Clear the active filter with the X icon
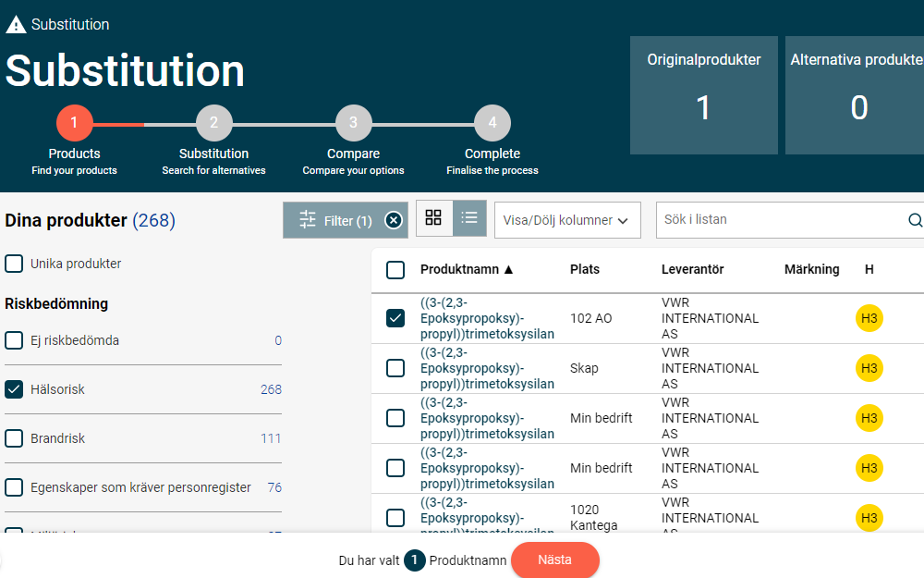Screen dimensions: 924x578 click(393, 221)
